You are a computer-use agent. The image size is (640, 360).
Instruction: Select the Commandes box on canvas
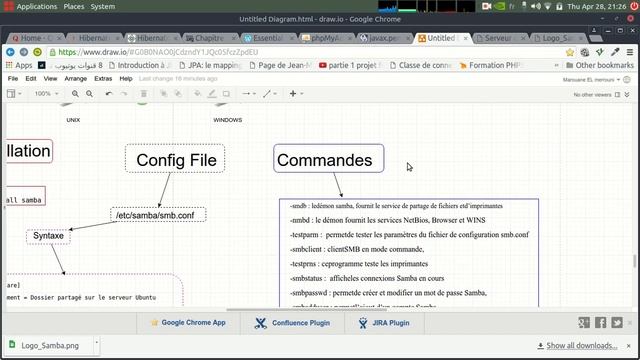coord(329,158)
